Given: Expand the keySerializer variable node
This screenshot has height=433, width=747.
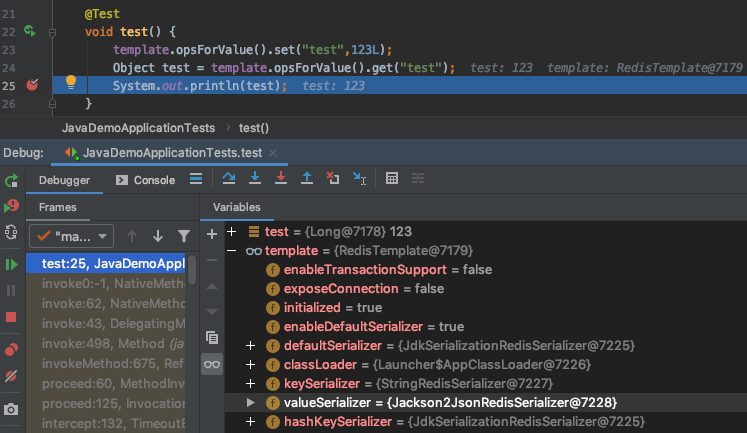Looking at the screenshot, I should point(250,383).
